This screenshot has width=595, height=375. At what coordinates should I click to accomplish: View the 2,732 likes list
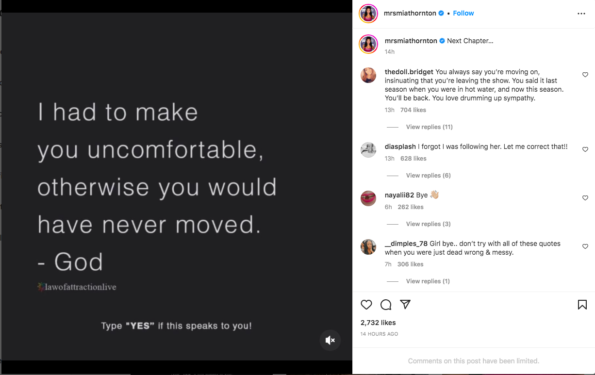pyautogui.click(x=378, y=323)
